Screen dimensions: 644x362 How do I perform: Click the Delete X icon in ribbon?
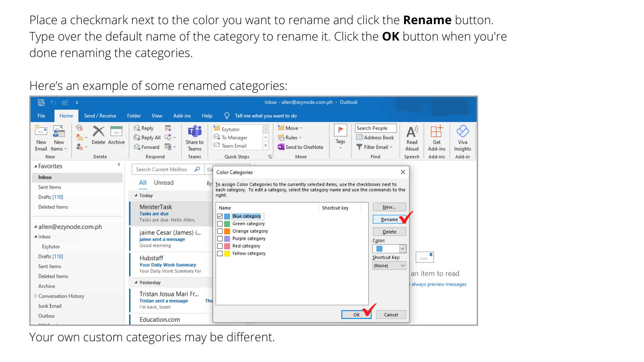coord(98,131)
